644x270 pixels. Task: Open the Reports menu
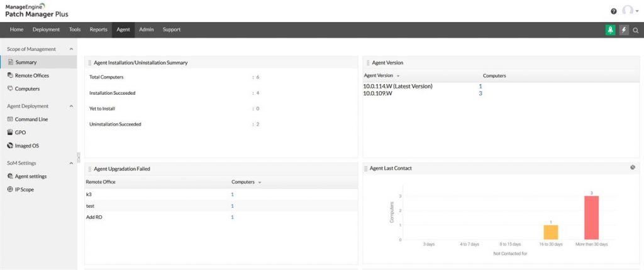[99, 30]
